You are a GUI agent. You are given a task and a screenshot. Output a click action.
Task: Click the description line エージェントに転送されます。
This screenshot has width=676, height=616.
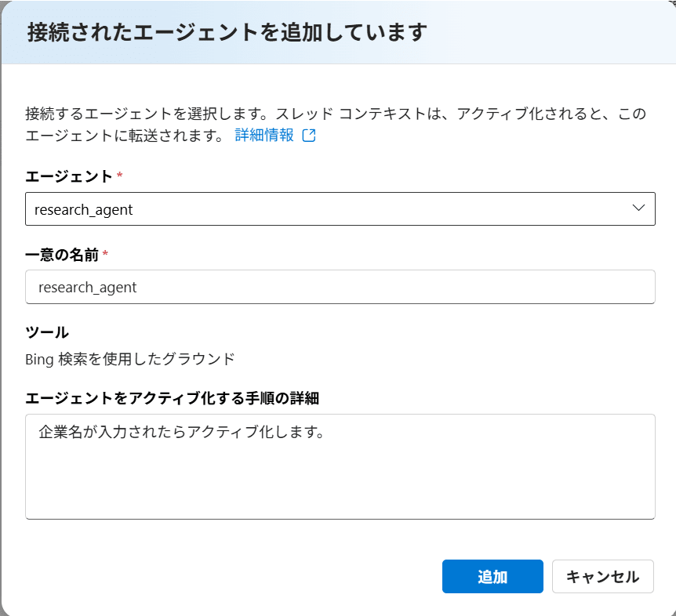pyautogui.click(x=125, y=136)
